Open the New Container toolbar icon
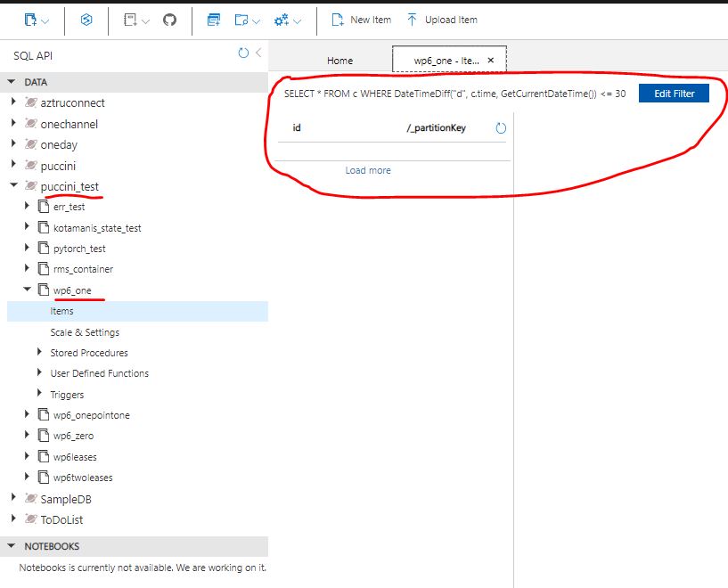The width and height of the screenshot is (728, 588). (x=30, y=20)
